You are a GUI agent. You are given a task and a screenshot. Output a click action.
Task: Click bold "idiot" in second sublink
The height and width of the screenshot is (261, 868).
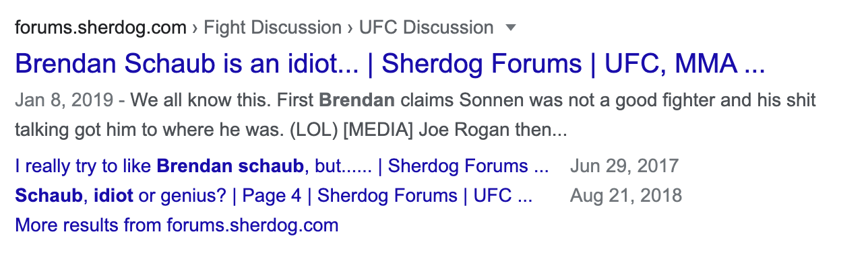point(113,196)
